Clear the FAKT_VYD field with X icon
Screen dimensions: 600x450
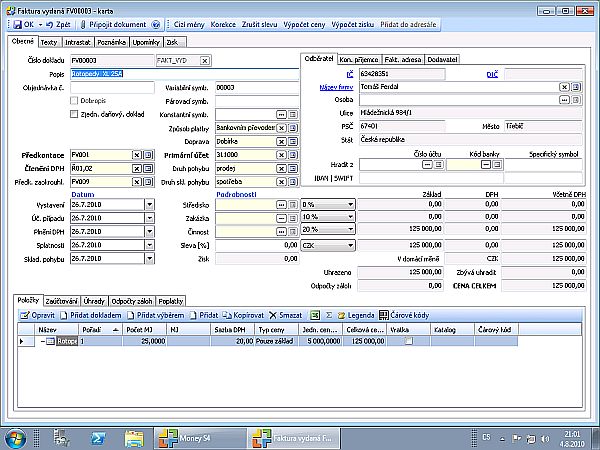coord(205,60)
